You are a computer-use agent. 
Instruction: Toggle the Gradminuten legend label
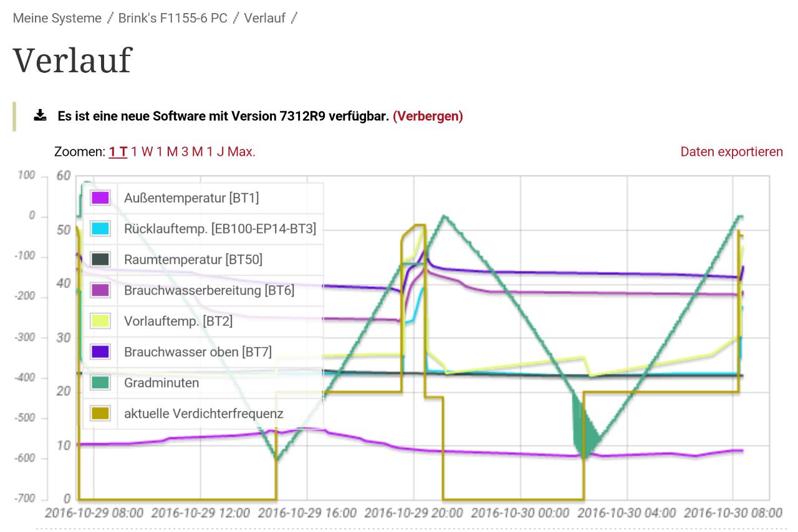point(161,382)
